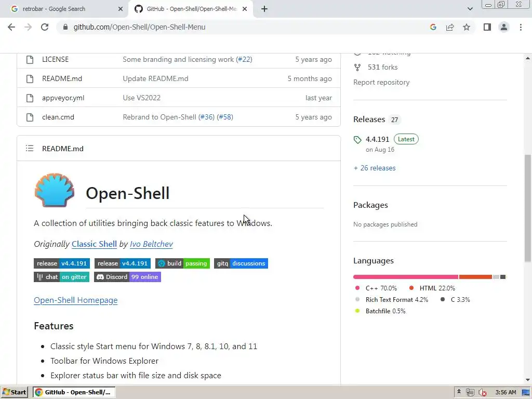
Task: Close the retrobar Google Search tab
Action: click(x=121, y=9)
